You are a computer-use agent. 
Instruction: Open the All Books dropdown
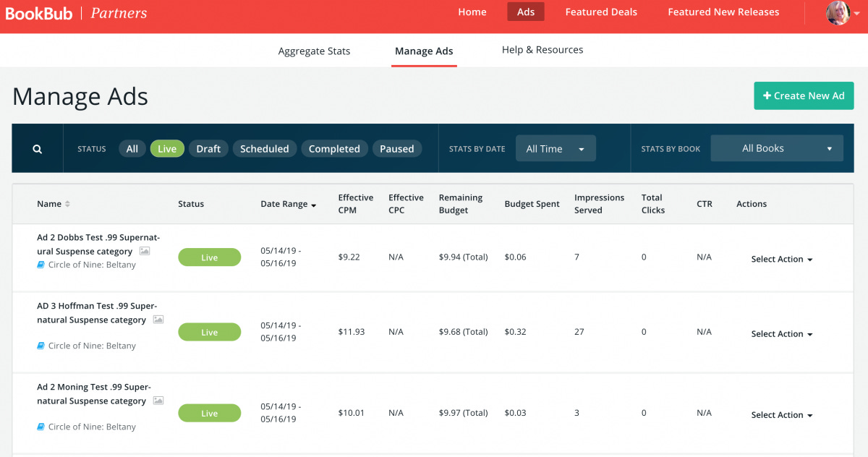click(777, 148)
